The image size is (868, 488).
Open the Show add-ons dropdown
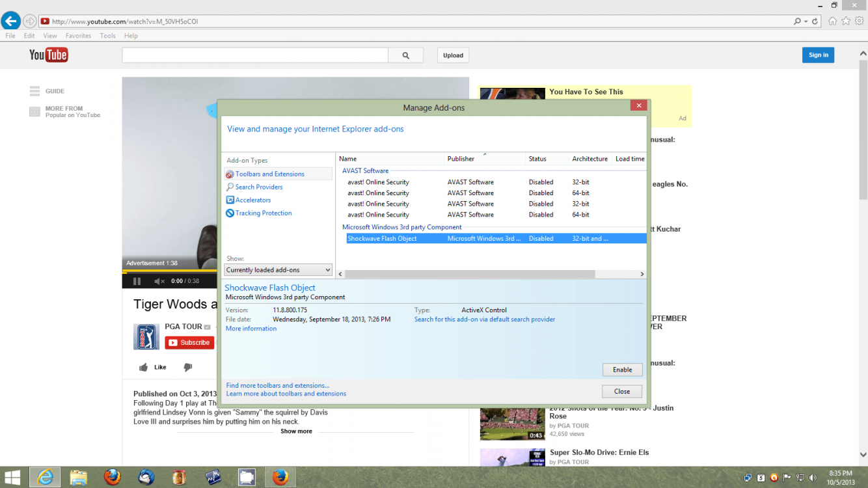click(278, 270)
